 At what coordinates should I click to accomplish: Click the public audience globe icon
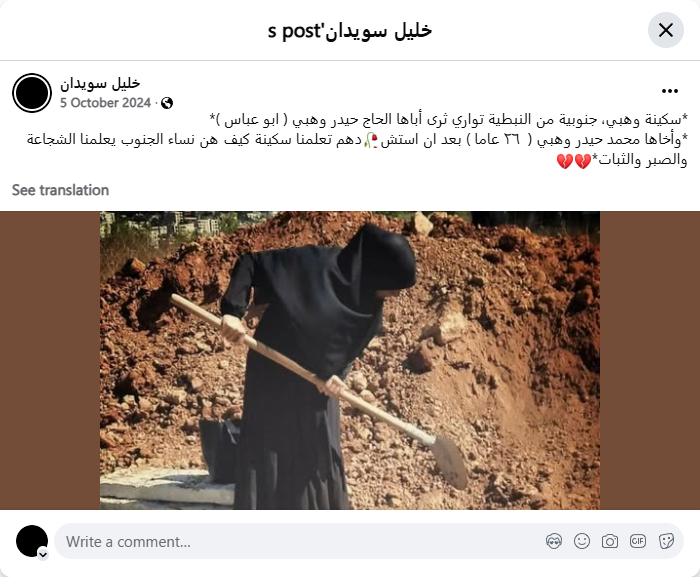pyautogui.click(x=167, y=103)
